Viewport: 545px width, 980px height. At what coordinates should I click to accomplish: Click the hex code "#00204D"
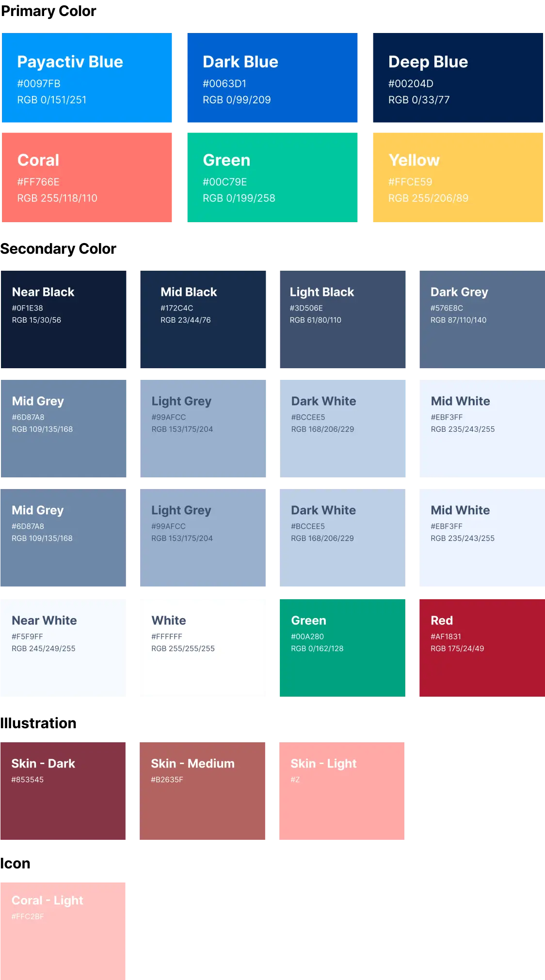411,83
